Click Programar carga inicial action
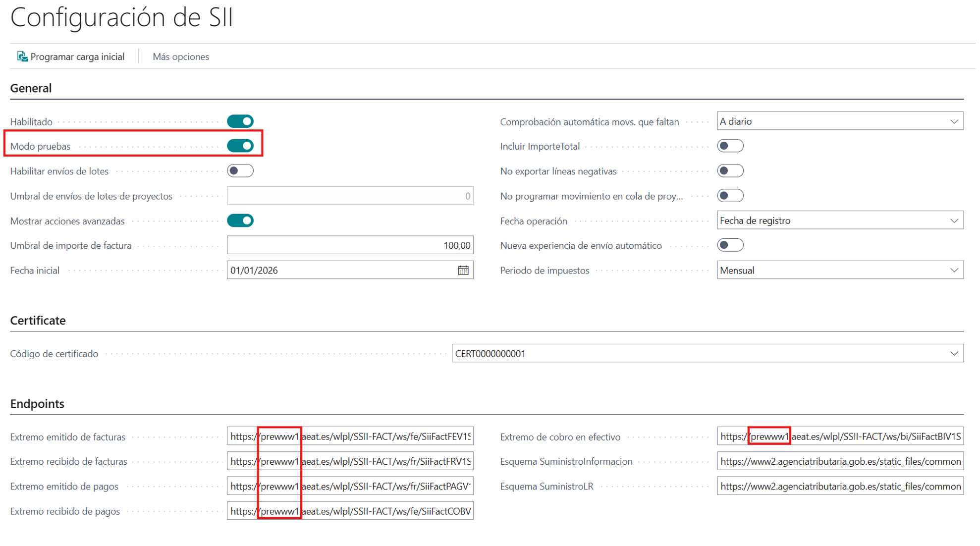The height and width of the screenshot is (546, 980). (77, 56)
